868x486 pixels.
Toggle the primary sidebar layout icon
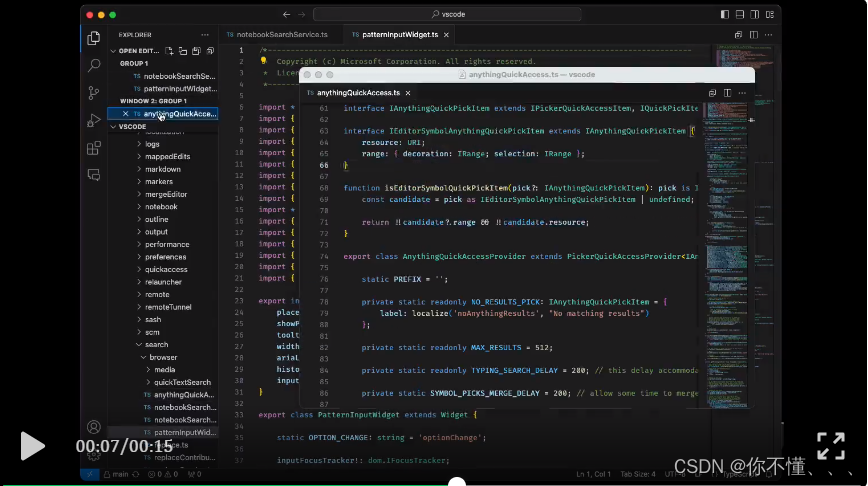click(x=725, y=14)
